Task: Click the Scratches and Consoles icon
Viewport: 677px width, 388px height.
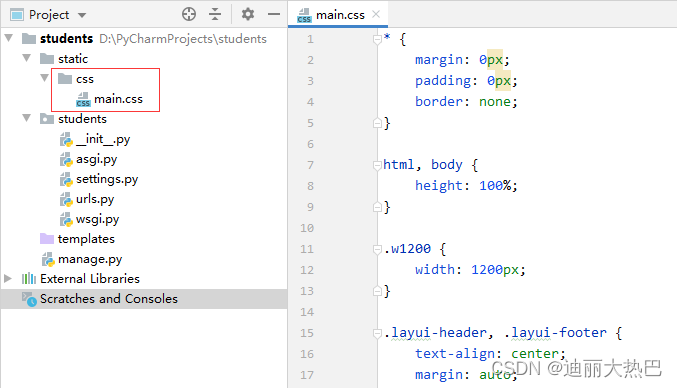Action: pyautogui.click(x=29, y=299)
